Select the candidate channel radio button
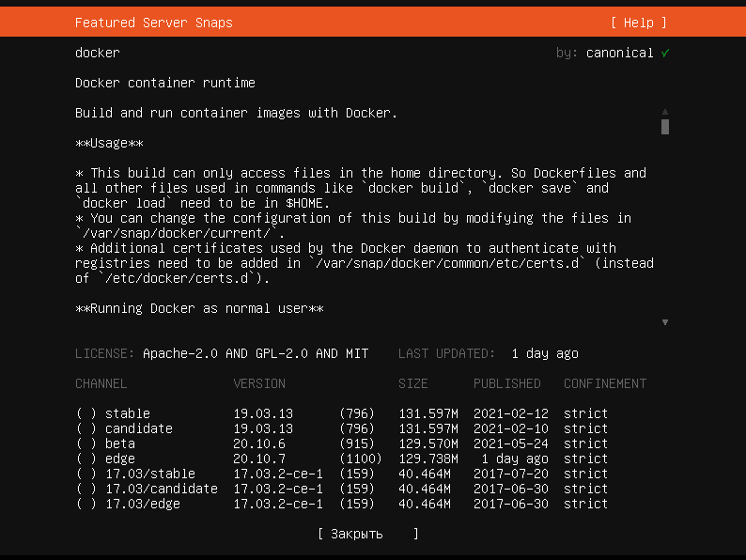 point(86,428)
